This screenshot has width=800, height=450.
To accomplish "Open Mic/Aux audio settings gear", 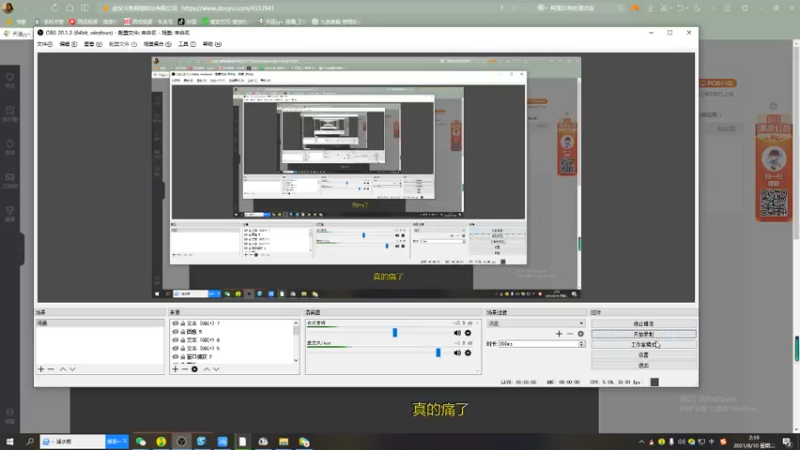I will [468, 353].
